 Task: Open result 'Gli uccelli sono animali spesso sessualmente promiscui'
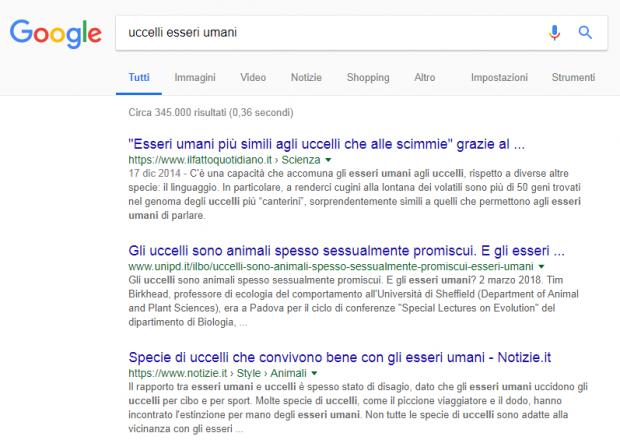click(346, 251)
